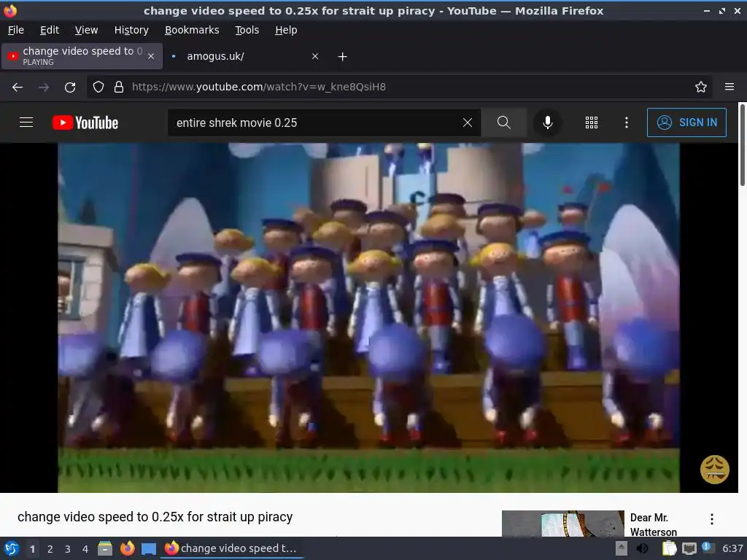The width and height of the screenshot is (747, 560).
Task: Open the Bookmarks menu
Action: 192,30
